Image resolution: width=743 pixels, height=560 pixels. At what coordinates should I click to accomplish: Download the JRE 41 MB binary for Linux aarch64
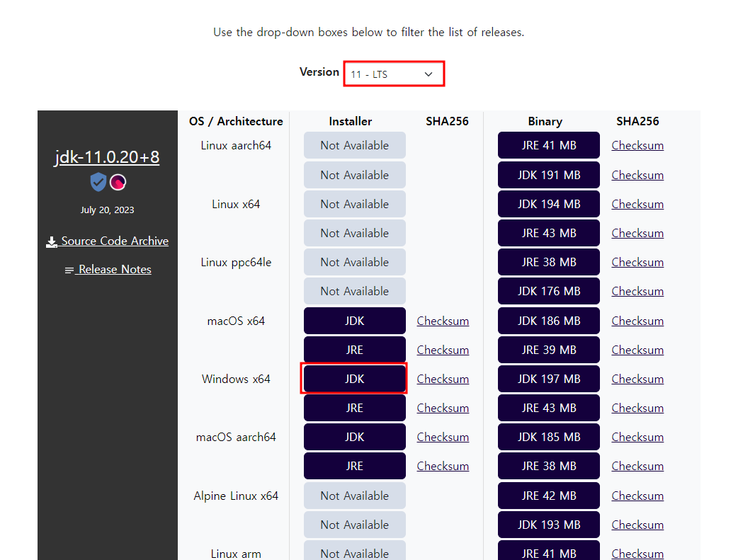click(549, 145)
